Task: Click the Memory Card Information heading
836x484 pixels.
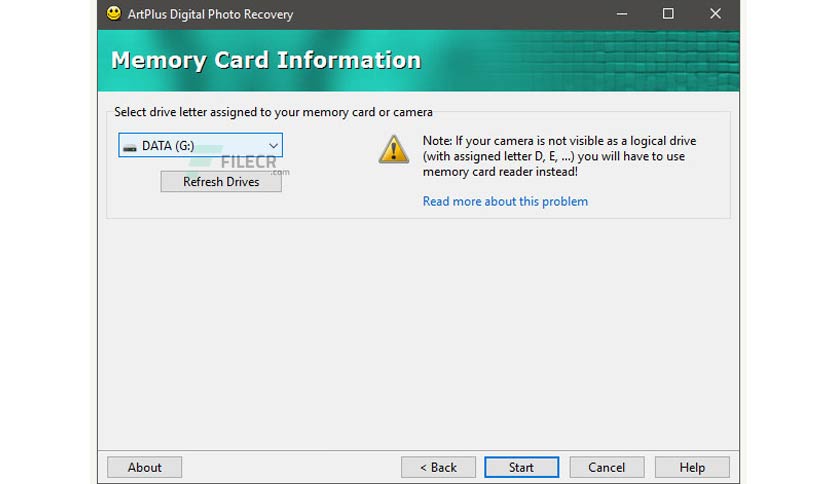Action: click(266, 60)
